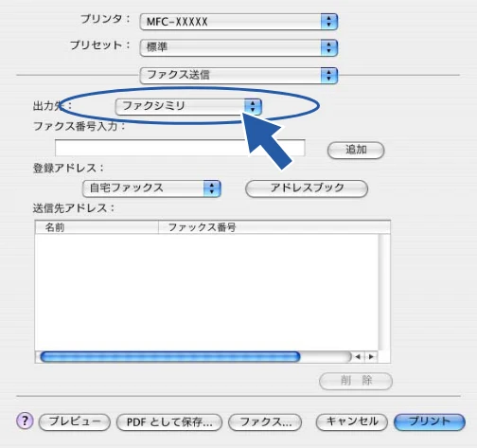
Task: Click the scroll left arrow of address list
Action: [x=358, y=357]
